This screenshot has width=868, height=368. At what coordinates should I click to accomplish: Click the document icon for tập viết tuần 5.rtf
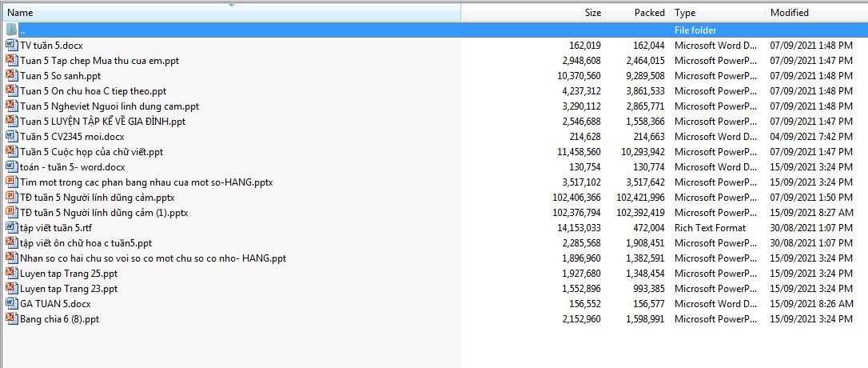(x=11, y=228)
